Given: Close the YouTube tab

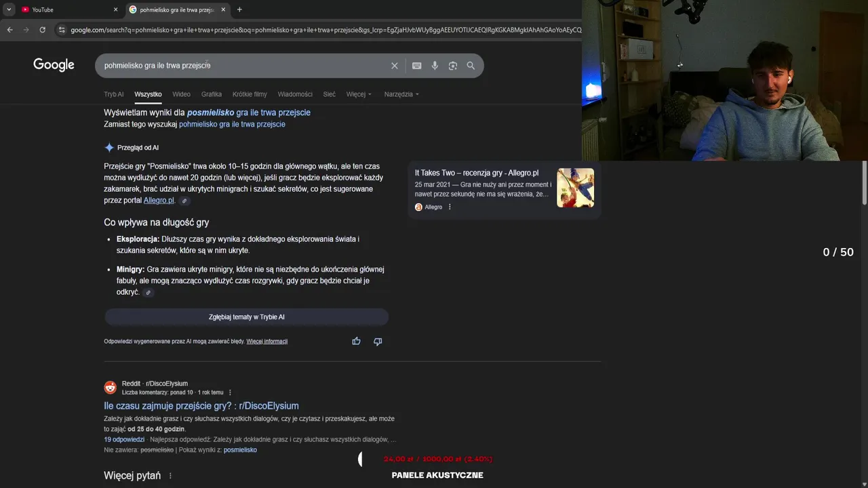Looking at the screenshot, I should coord(115,9).
